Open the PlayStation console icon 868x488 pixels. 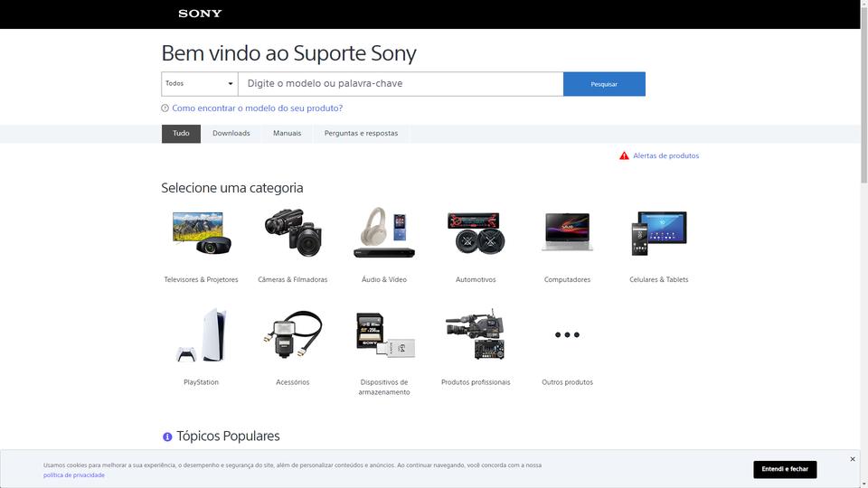pos(202,334)
